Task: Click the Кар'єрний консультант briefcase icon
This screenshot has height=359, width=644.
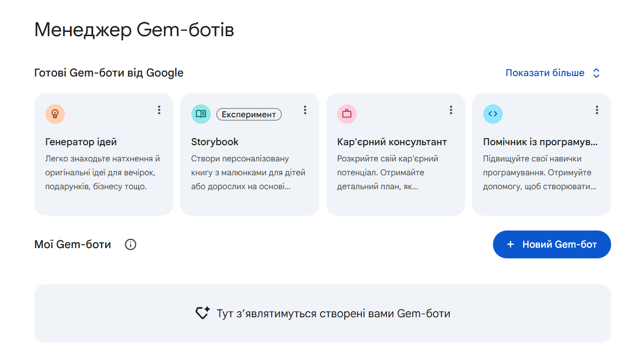Action: click(347, 114)
